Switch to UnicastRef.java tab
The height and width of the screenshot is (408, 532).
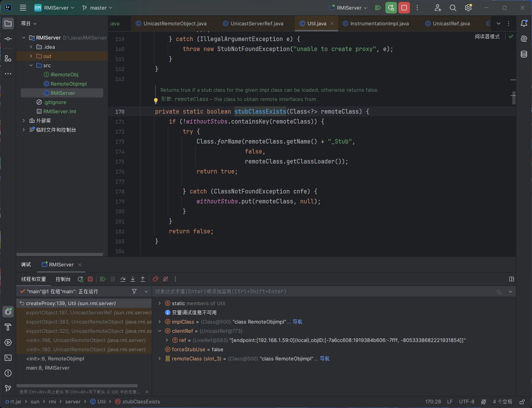(x=448, y=23)
